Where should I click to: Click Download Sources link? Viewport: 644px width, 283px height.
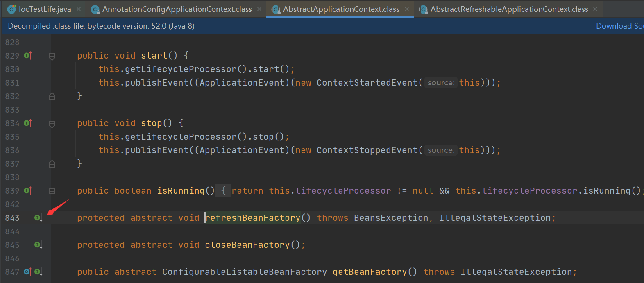620,26
